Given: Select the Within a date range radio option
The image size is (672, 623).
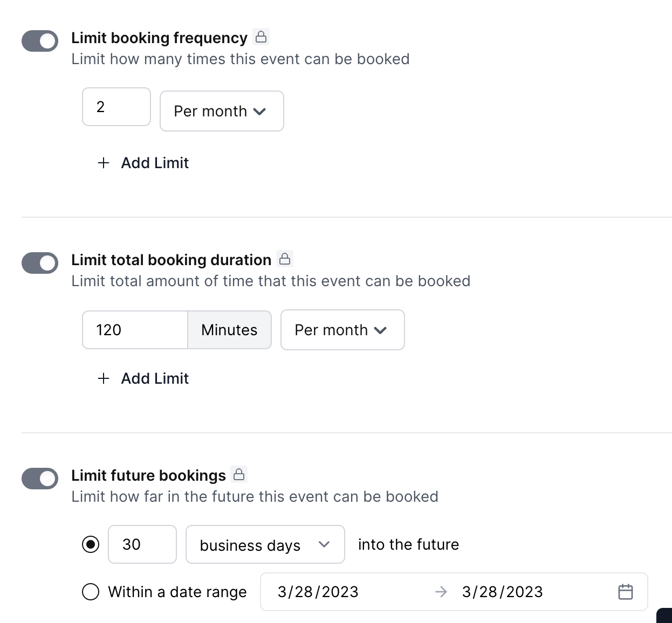Looking at the screenshot, I should 91,592.
